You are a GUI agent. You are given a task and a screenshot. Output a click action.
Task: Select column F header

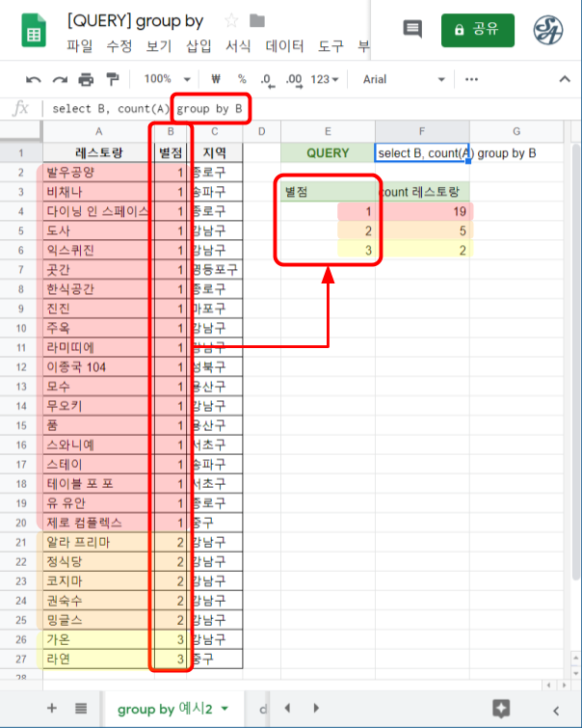422,132
